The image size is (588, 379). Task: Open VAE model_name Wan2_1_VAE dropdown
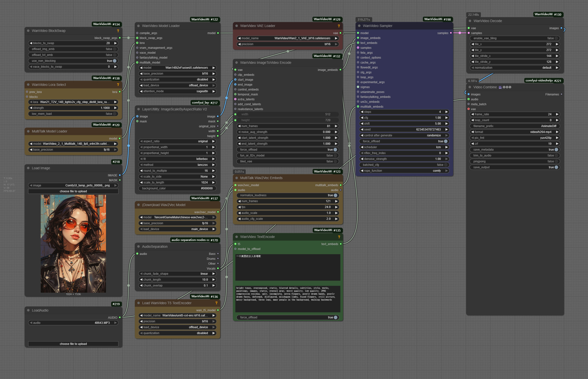pyautogui.click(x=287, y=39)
